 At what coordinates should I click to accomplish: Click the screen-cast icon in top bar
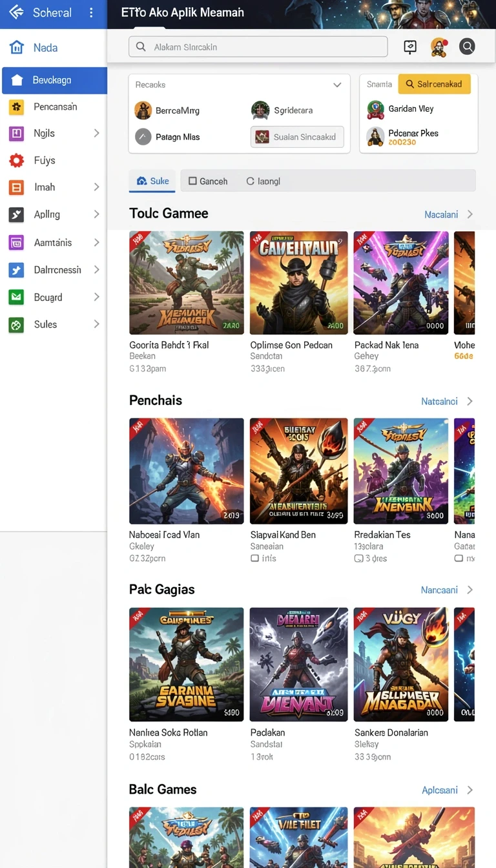tap(410, 46)
